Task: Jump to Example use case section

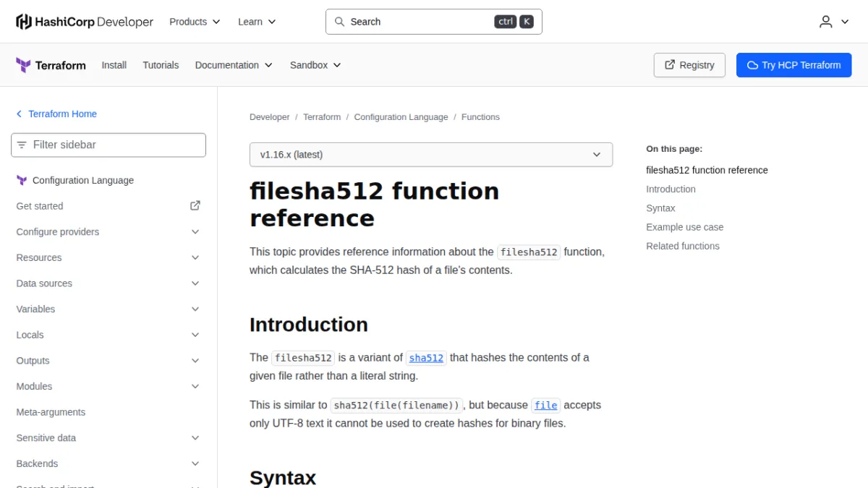Action: (684, 227)
